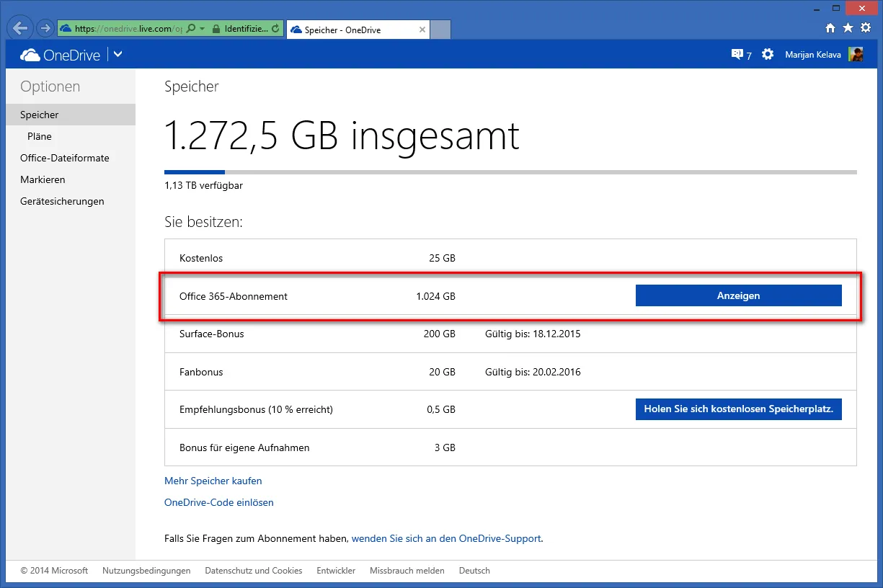This screenshot has width=883, height=588.
Task: Click Gültig bis: 18.12.2015 text
Action: [x=533, y=334]
